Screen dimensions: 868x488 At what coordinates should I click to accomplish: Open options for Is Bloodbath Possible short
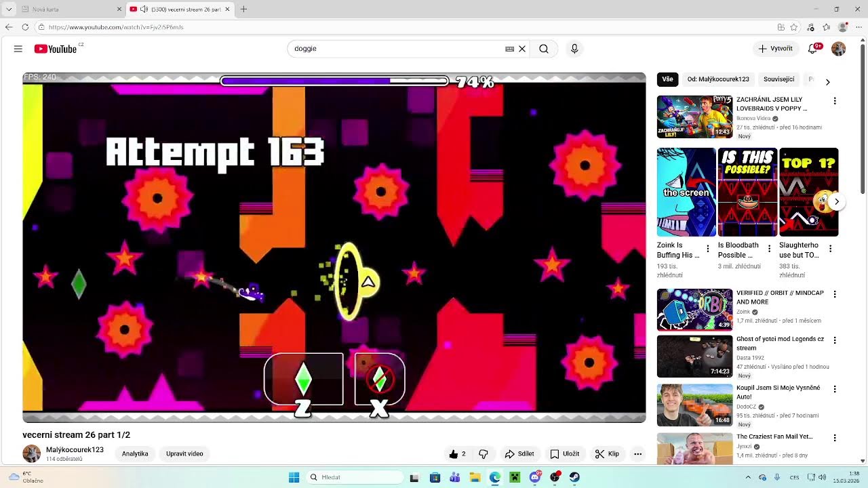769,249
